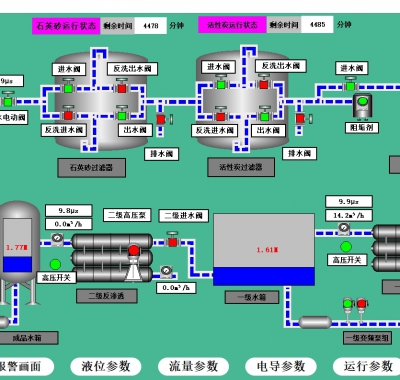Click the 一级水箱 level gauge showing 1.61M
The height and width of the screenshot is (380, 400).
[264, 250]
